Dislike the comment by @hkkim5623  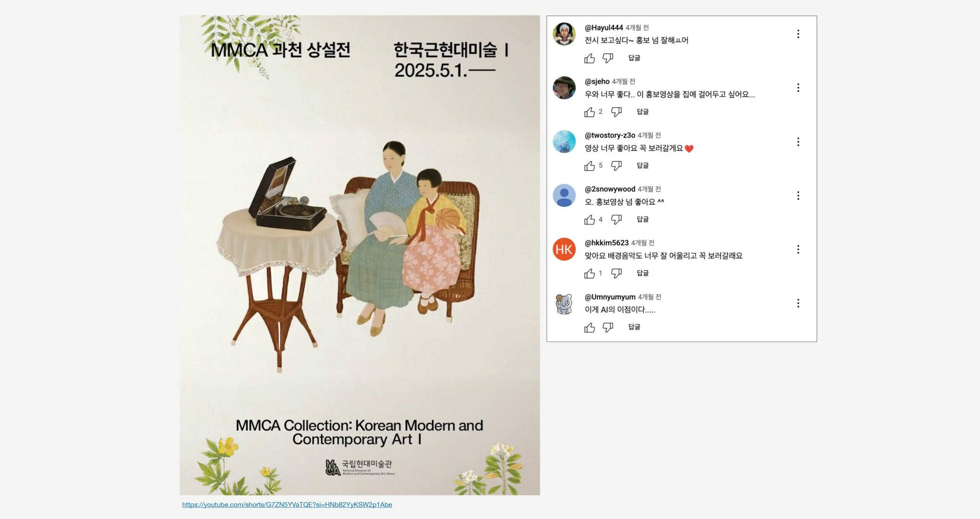(x=616, y=273)
